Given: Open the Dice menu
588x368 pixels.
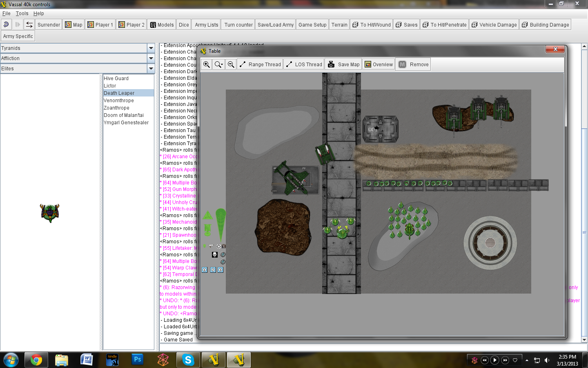Looking at the screenshot, I should tap(184, 25).
